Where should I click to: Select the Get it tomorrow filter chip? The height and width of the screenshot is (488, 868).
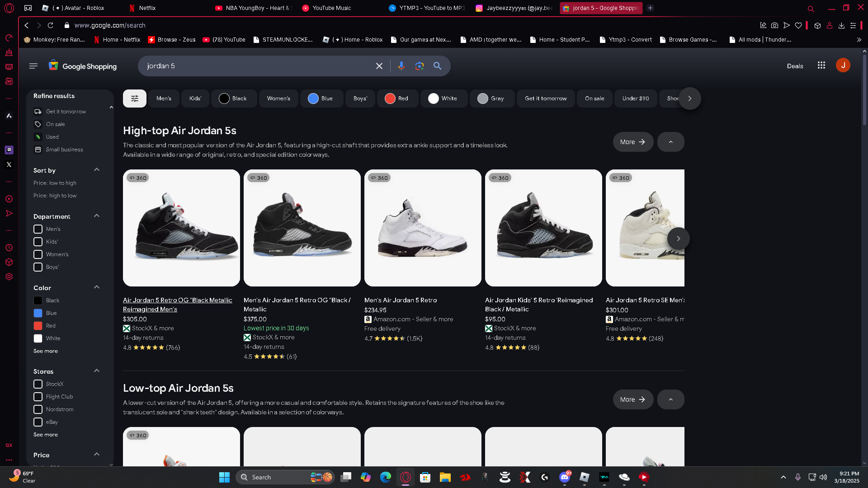tap(546, 99)
